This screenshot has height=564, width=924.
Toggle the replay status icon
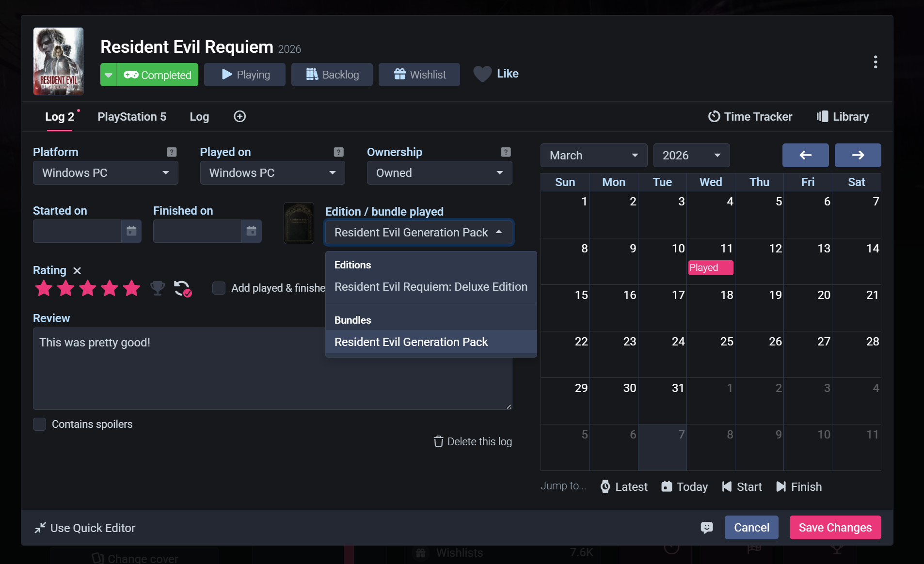[x=183, y=288]
